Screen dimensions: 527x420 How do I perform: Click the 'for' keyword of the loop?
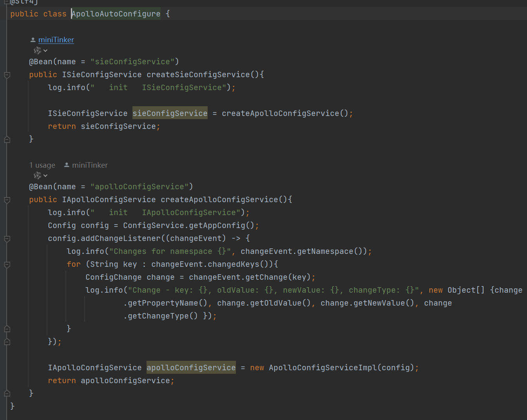pyautogui.click(x=74, y=264)
